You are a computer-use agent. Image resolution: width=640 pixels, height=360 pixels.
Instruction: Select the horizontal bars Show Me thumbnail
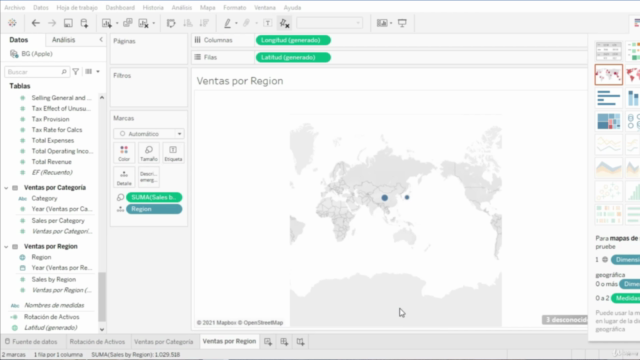[x=609, y=98]
